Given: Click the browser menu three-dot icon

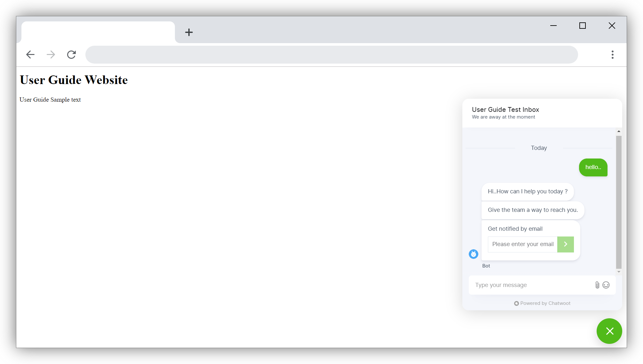Looking at the screenshot, I should 613,55.
